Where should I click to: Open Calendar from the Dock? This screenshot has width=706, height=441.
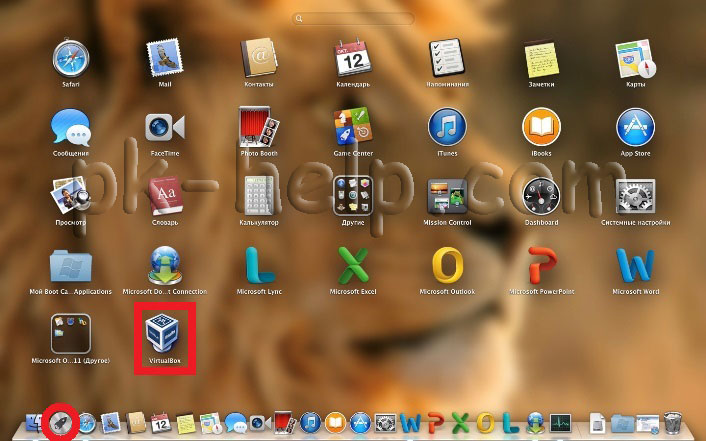click(160, 423)
